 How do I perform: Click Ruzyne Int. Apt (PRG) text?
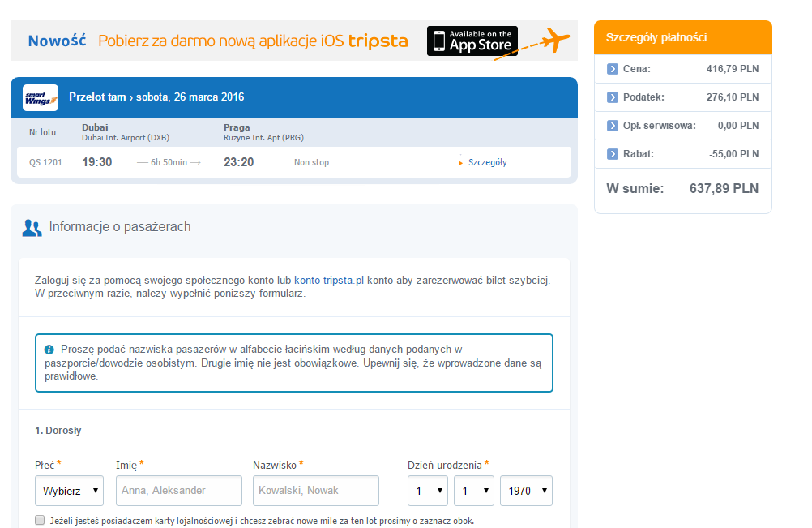(x=263, y=138)
